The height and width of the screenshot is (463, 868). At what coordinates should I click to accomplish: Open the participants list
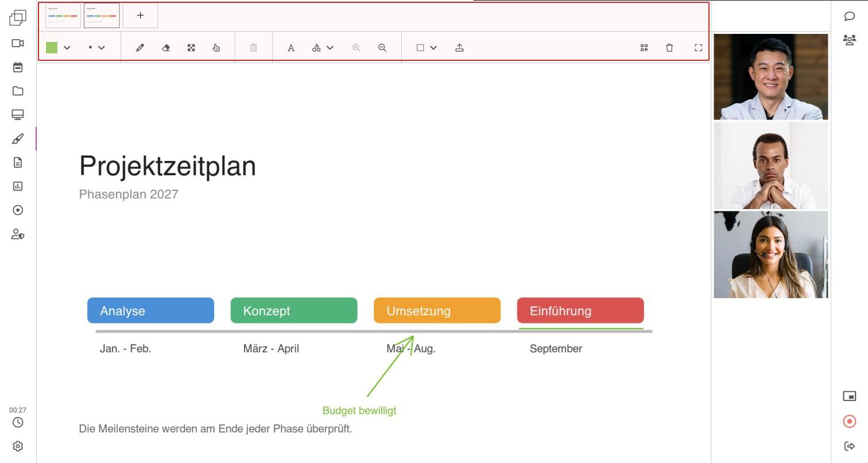coord(850,40)
